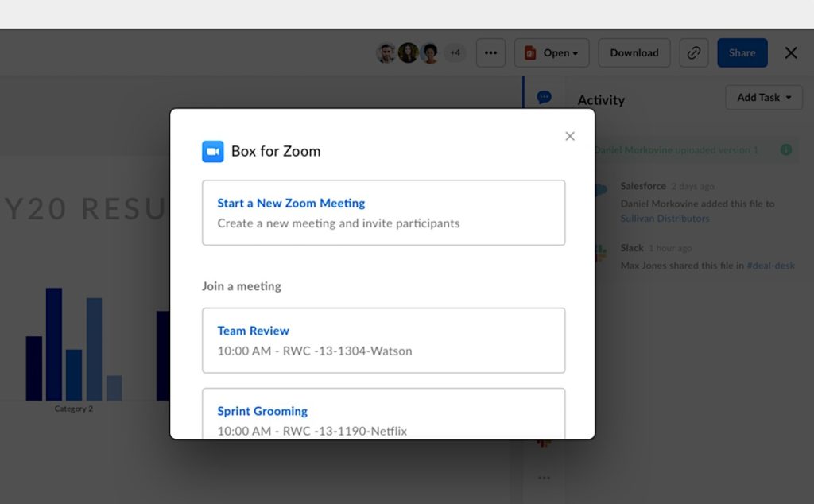Click the third collaborator avatar
The height and width of the screenshot is (504, 814).
[430, 53]
